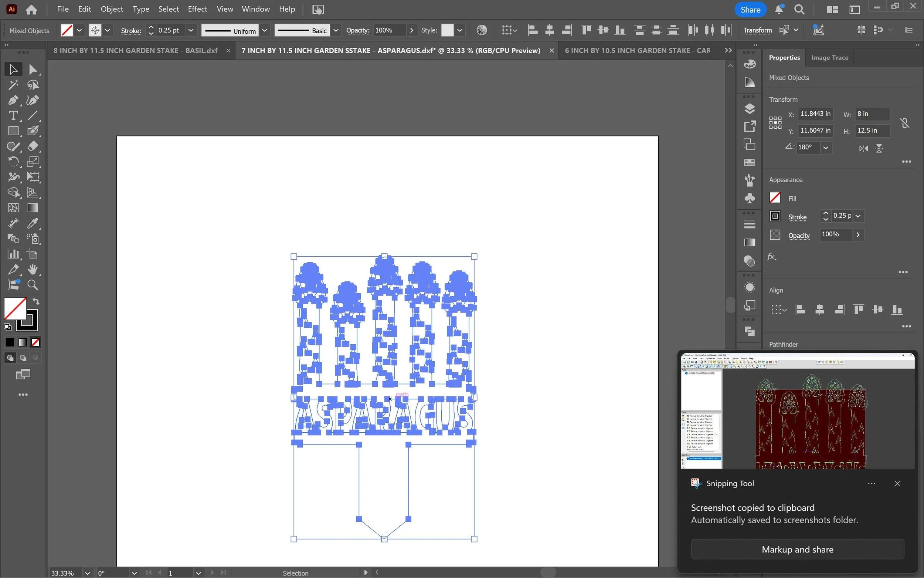Choose the Eyedropper tool
The height and width of the screenshot is (578, 924).
coord(33,223)
